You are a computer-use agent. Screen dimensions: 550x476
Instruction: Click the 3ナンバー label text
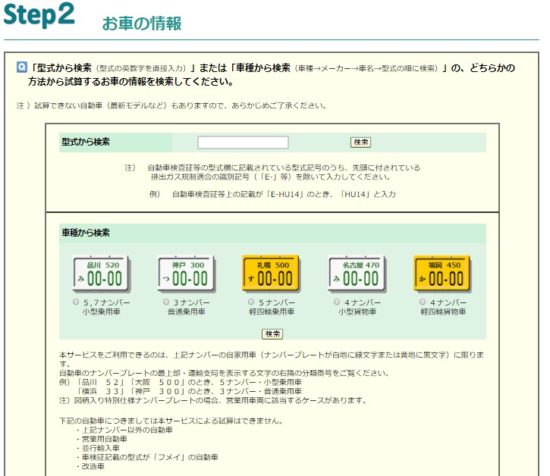click(192, 302)
